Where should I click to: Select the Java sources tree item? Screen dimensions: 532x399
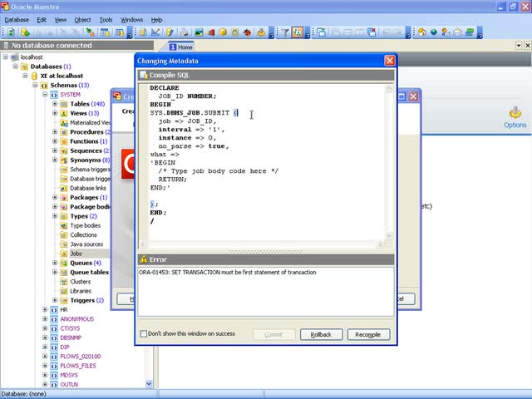tap(86, 244)
